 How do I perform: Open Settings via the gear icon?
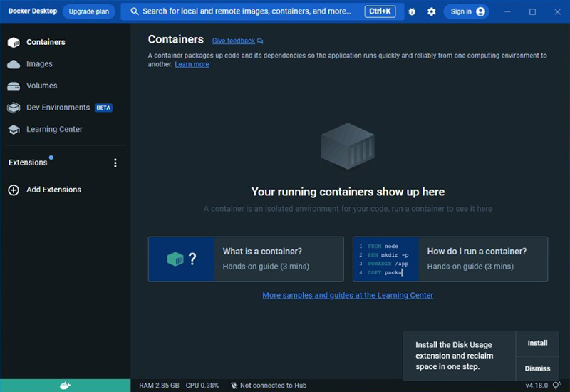(432, 11)
